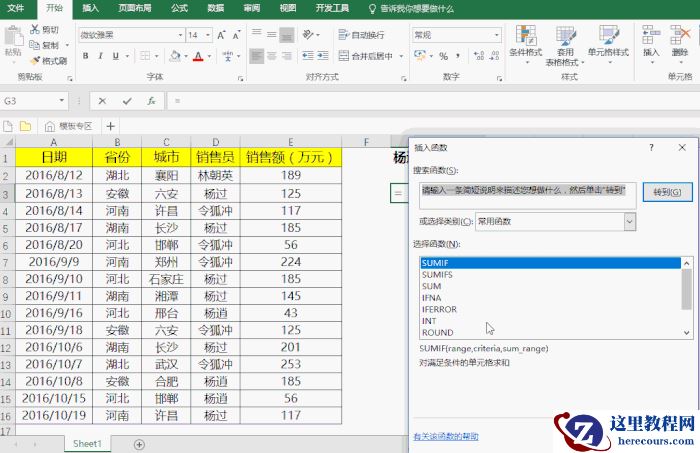Open the 插入 (Insert) ribbon tab
The height and width of the screenshot is (453, 700).
(90, 8)
